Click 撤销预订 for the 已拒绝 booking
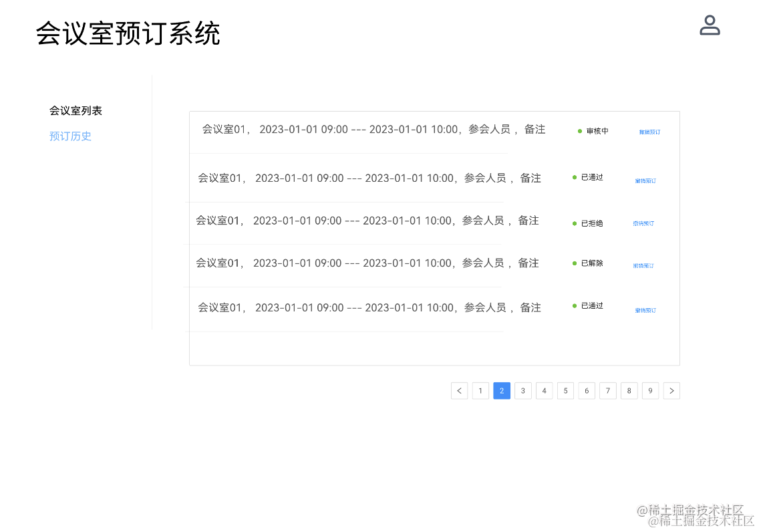Screen dimensions: 759x532 point(643,224)
